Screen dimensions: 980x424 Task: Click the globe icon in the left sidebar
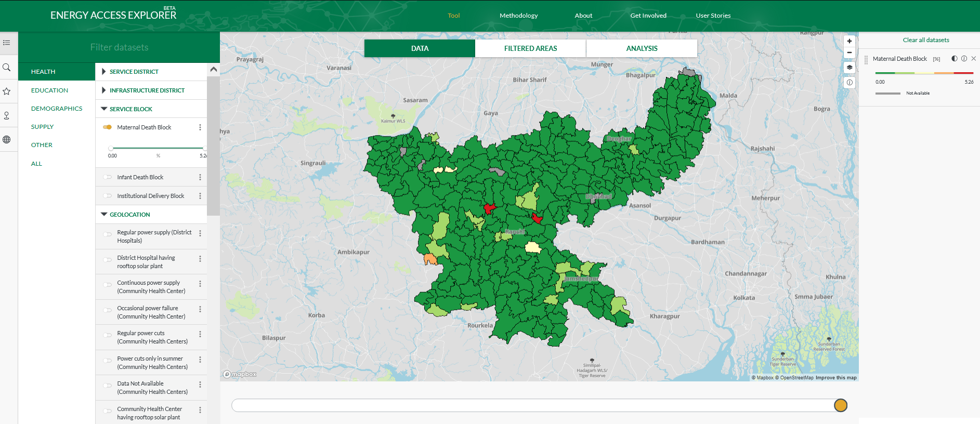pyautogui.click(x=7, y=139)
